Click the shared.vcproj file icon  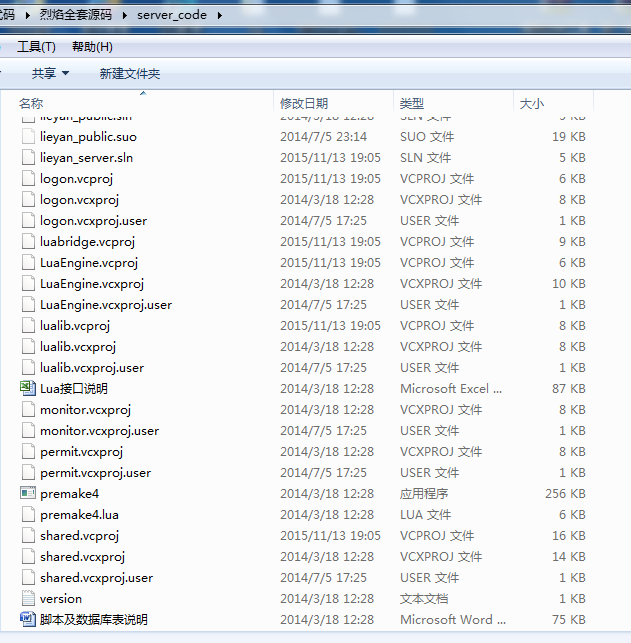pyautogui.click(x=28, y=536)
